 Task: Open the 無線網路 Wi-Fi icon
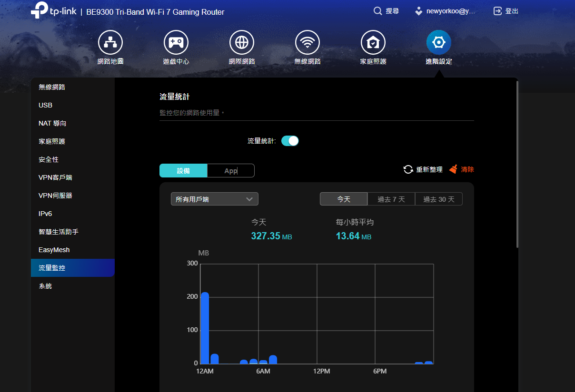pyautogui.click(x=307, y=42)
